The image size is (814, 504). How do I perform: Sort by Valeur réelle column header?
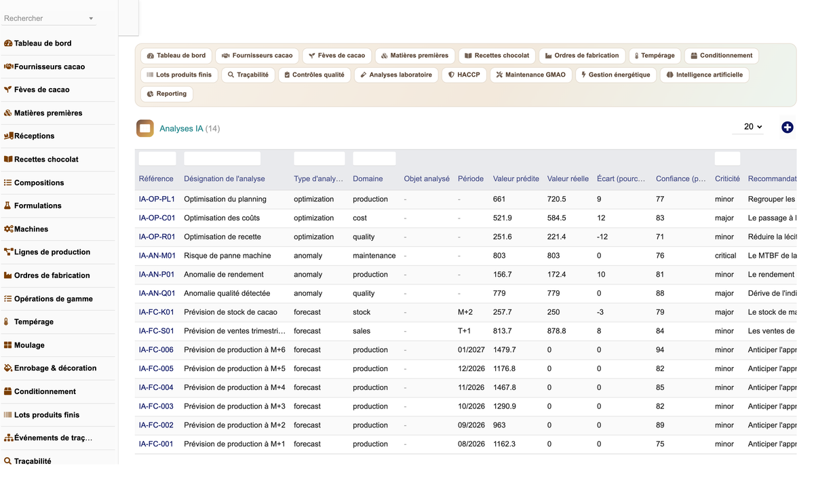(x=568, y=179)
